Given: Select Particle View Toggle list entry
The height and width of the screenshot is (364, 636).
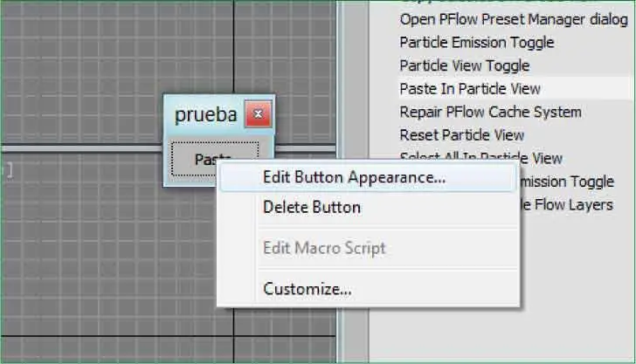Looking at the screenshot, I should 465,65.
